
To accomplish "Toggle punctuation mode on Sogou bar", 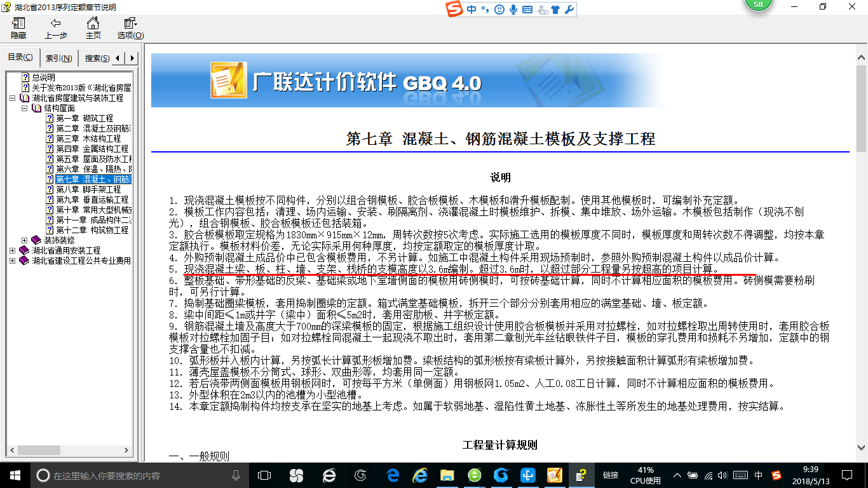I will tap(485, 10).
